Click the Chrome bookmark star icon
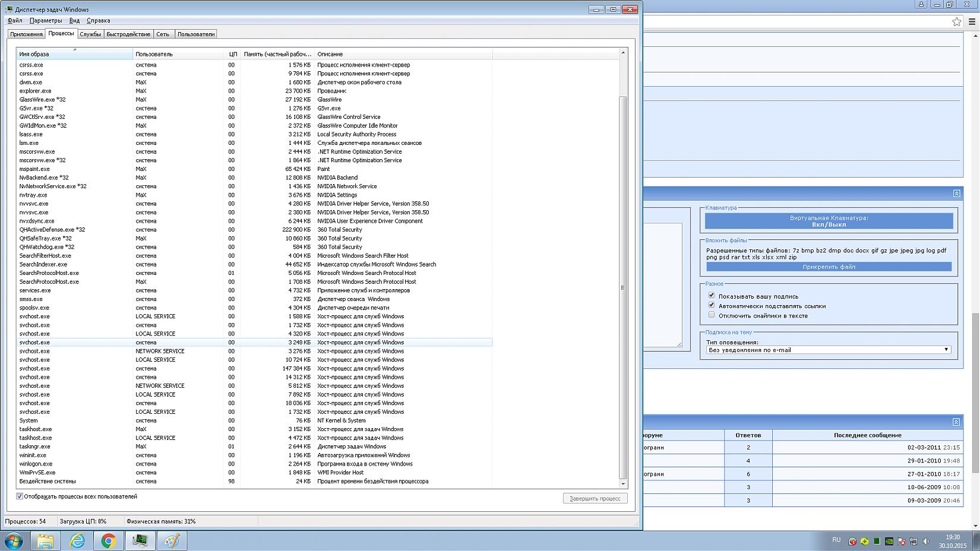 (956, 22)
